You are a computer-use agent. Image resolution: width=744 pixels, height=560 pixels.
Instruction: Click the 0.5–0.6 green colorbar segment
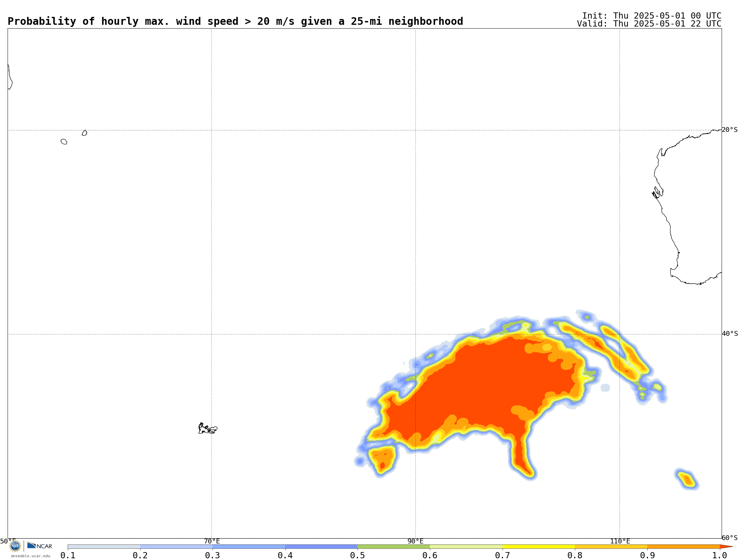[394, 547]
